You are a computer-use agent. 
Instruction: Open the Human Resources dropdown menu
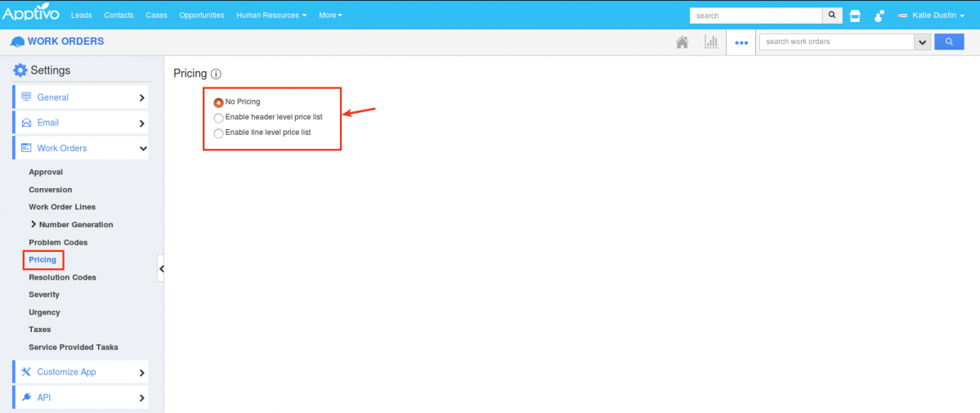click(271, 16)
